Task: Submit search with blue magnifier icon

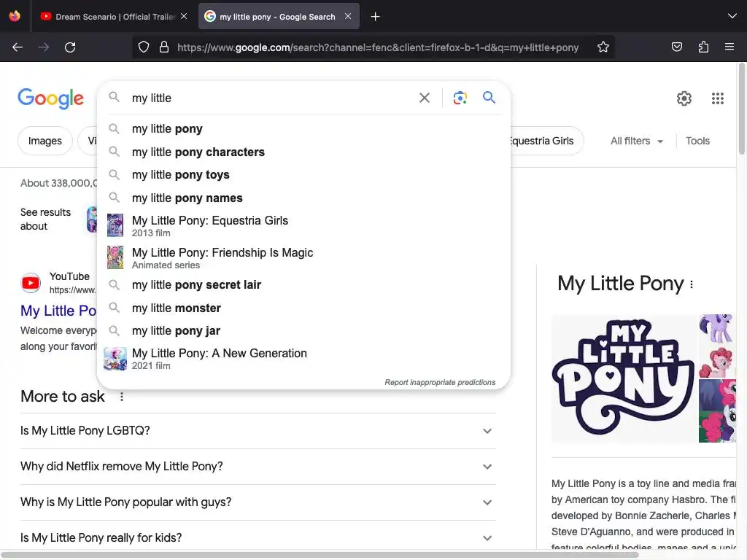Action: [x=489, y=98]
